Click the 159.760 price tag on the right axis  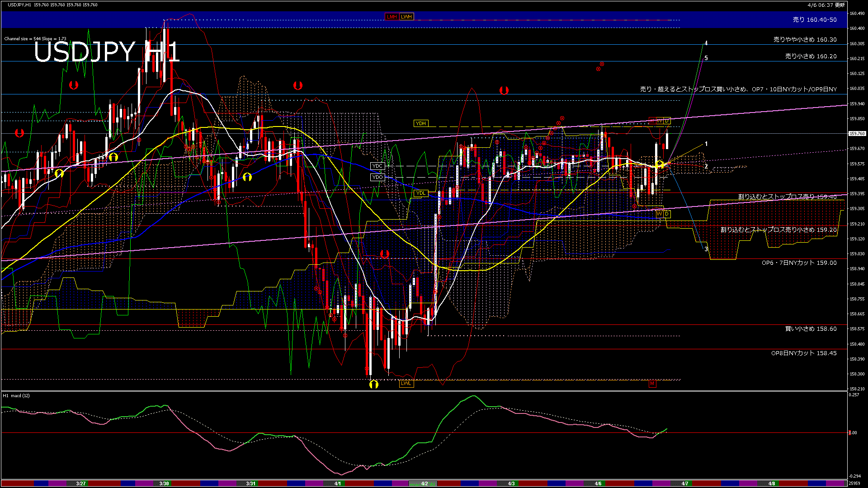point(857,133)
